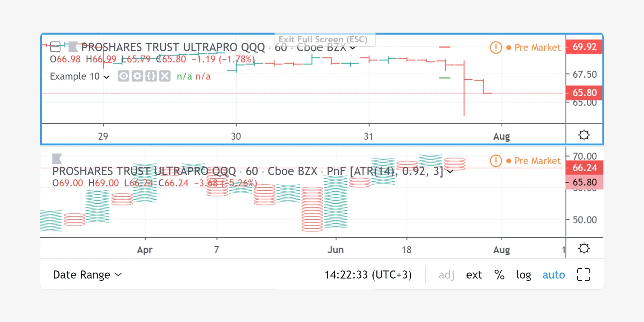The image size is (644, 322).
Task: Click the fullscreen toggle icon
Action: point(584,275)
